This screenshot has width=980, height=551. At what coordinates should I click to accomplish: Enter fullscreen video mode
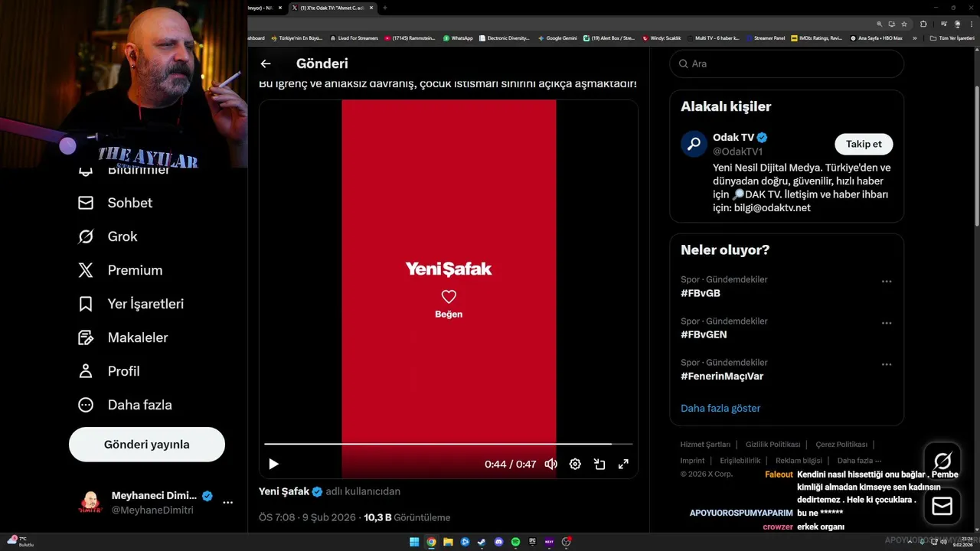pyautogui.click(x=623, y=464)
